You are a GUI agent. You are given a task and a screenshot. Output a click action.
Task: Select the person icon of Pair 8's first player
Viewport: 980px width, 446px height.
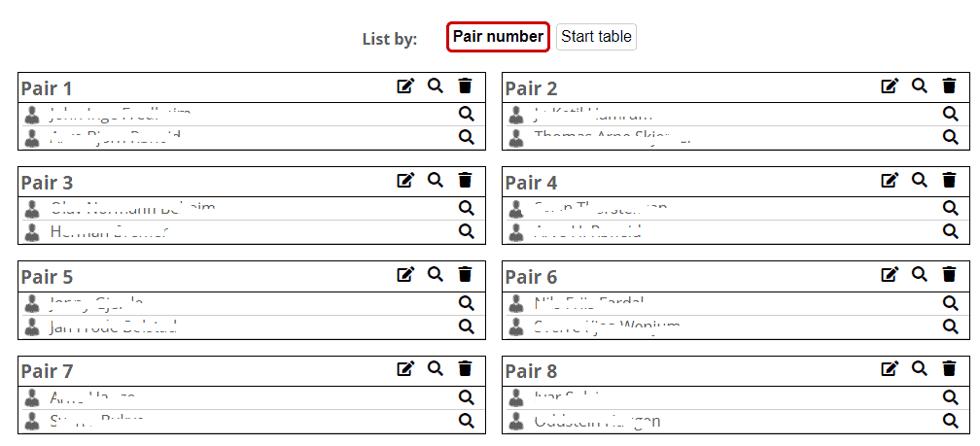pos(518,397)
